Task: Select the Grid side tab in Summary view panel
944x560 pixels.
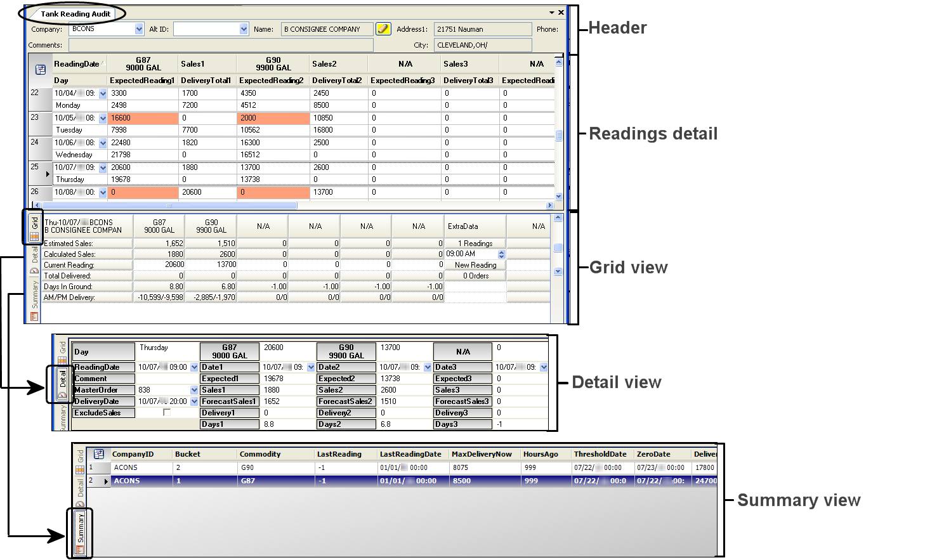Action: tap(80, 461)
